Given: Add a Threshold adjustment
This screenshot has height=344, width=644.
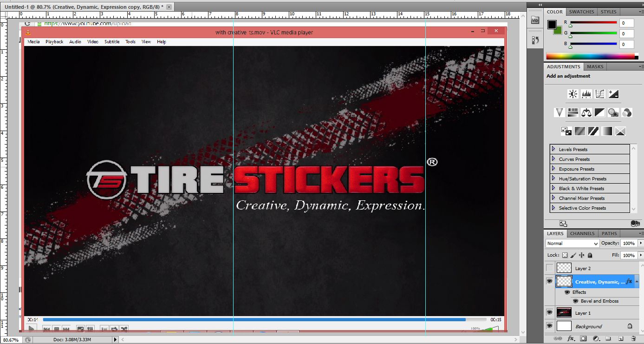Looking at the screenshot, I should [593, 131].
